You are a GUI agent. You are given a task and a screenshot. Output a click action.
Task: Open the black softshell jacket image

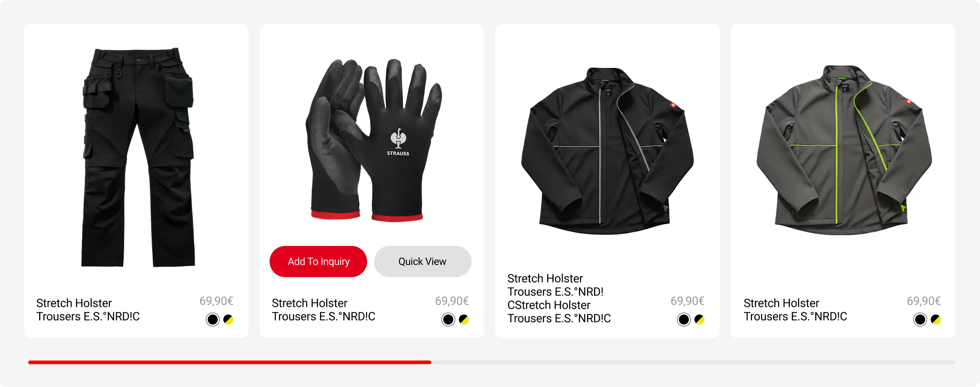[607, 151]
